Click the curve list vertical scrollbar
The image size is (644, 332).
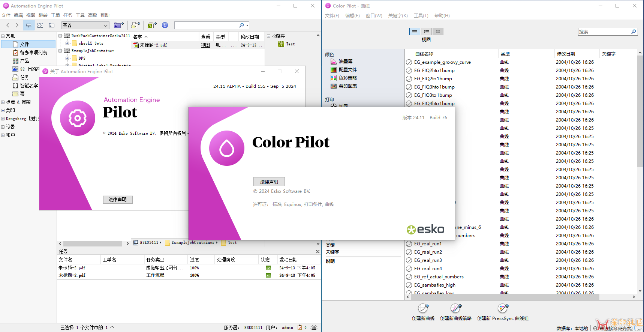640,111
